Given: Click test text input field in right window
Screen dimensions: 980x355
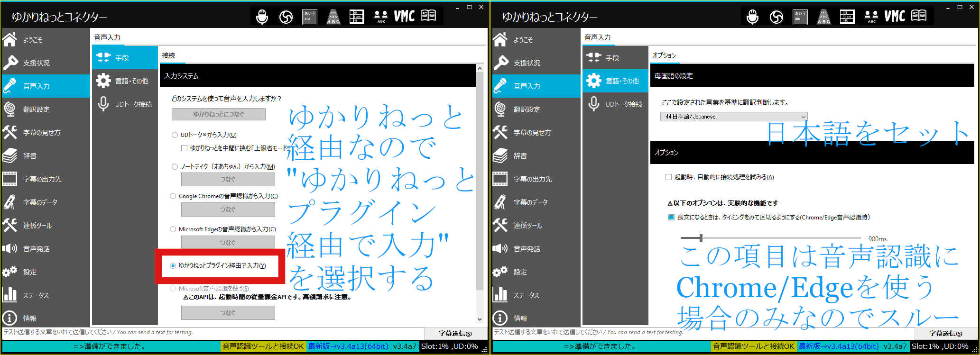Looking at the screenshot, I should tap(703, 333).
